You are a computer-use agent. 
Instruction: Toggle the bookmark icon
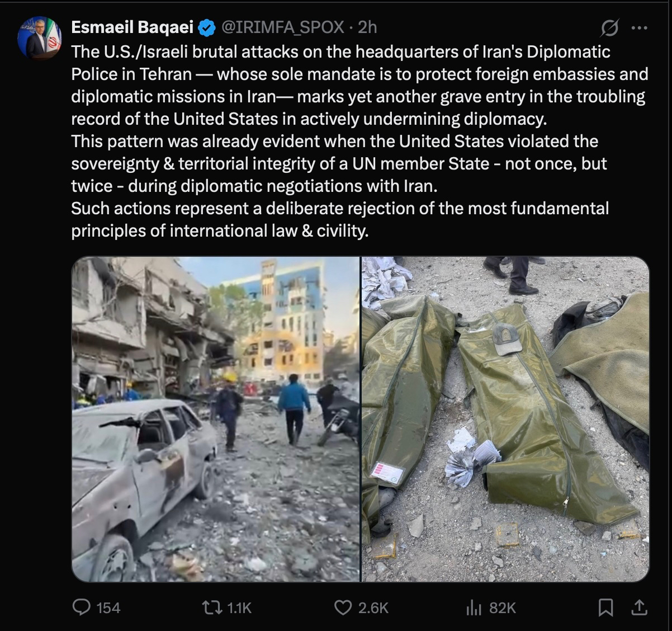(605, 608)
